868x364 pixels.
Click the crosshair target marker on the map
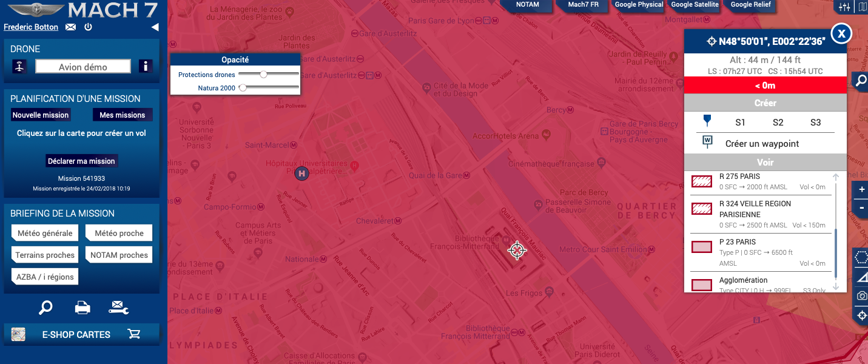pyautogui.click(x=517, y=250)
